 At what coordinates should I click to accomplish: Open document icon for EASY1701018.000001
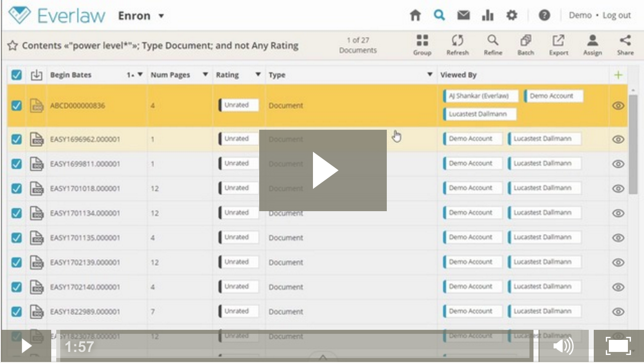pyautogui.click(x=36, y=189)
